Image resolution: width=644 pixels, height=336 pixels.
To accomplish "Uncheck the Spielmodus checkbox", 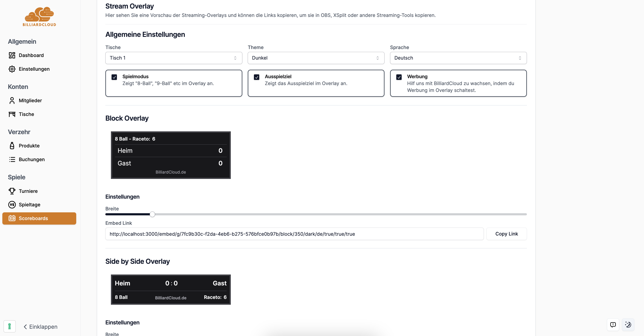I will (x=114, y=77).
